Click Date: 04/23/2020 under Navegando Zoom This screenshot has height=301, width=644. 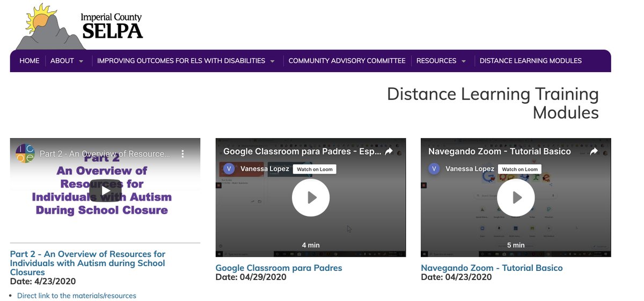coord(456,277)
